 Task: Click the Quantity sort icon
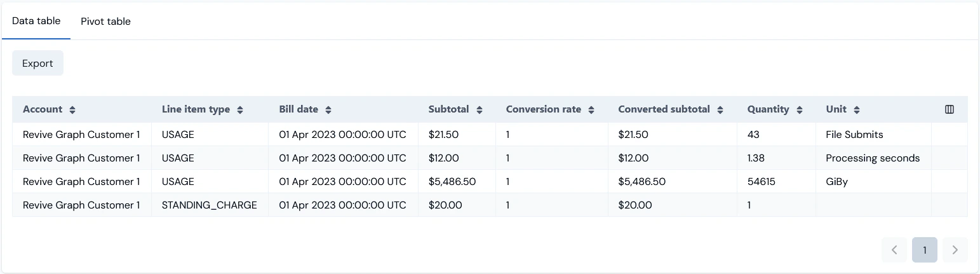(x=800, y=110)
